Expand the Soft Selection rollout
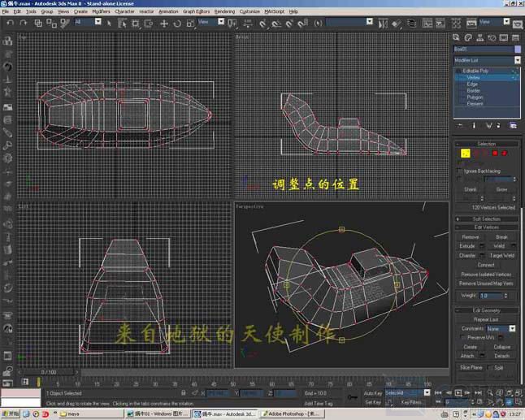525x420 pixels. 487,219
